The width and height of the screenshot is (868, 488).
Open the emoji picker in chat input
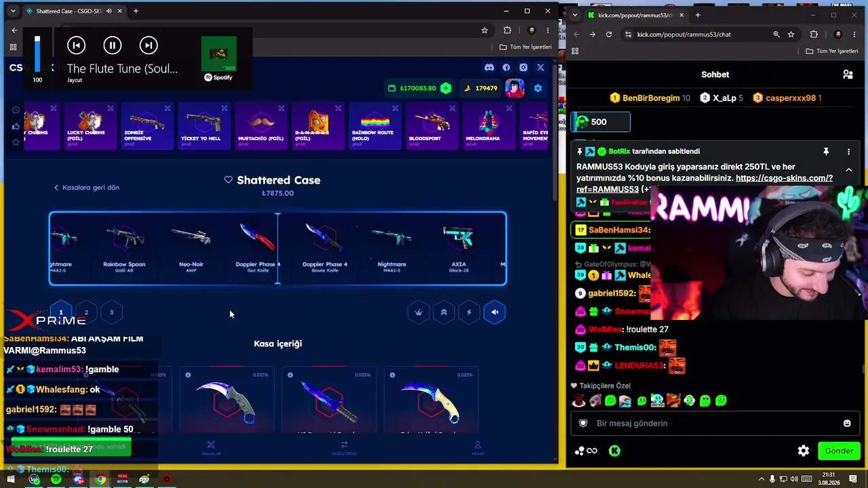pyautogui.click(x=847, y=424)
